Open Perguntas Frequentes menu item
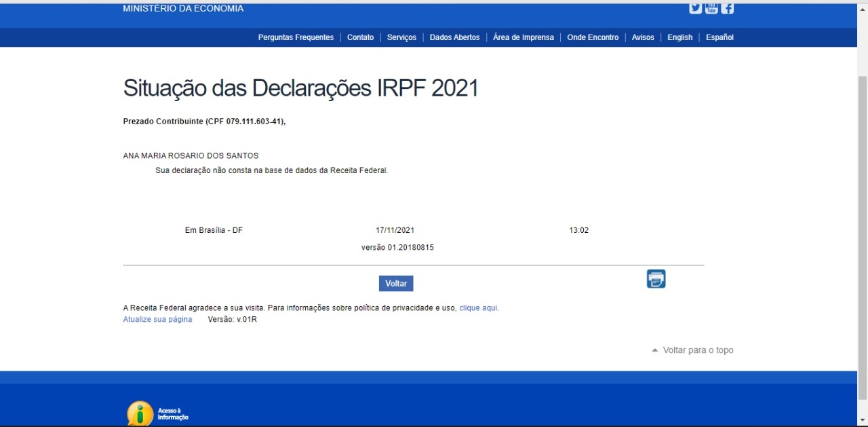The image size is (868, 427). click(296, 37)
